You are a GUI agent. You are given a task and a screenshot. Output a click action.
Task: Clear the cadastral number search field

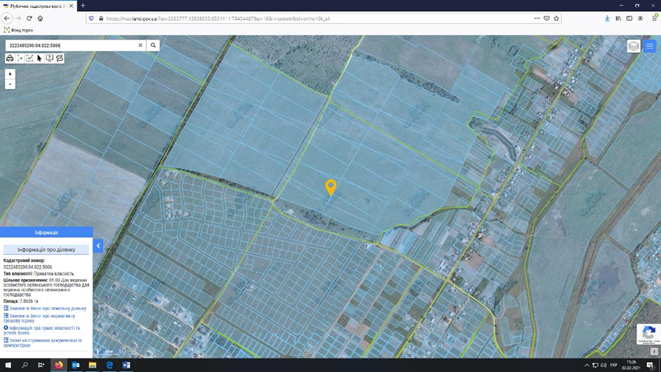(140, 45)
